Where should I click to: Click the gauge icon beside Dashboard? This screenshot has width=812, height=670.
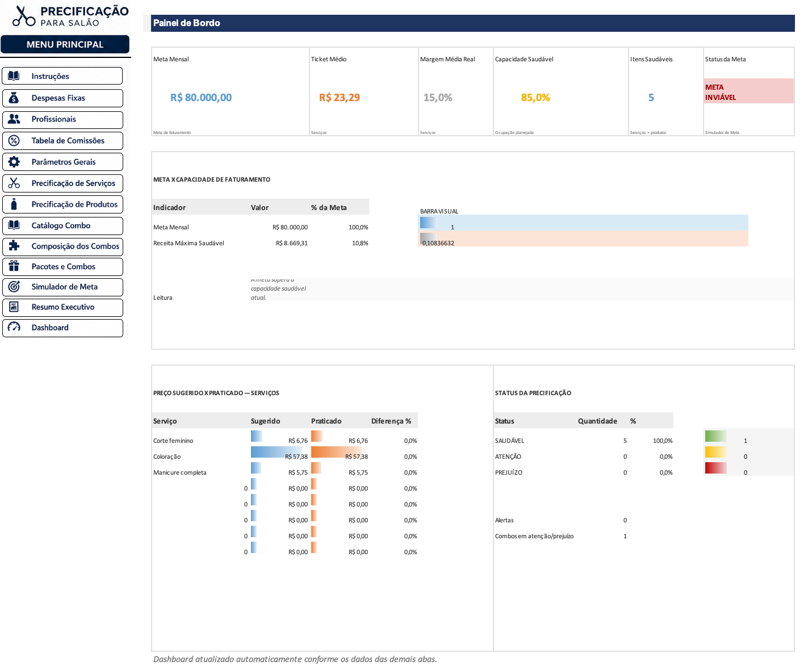click(14, 328)
